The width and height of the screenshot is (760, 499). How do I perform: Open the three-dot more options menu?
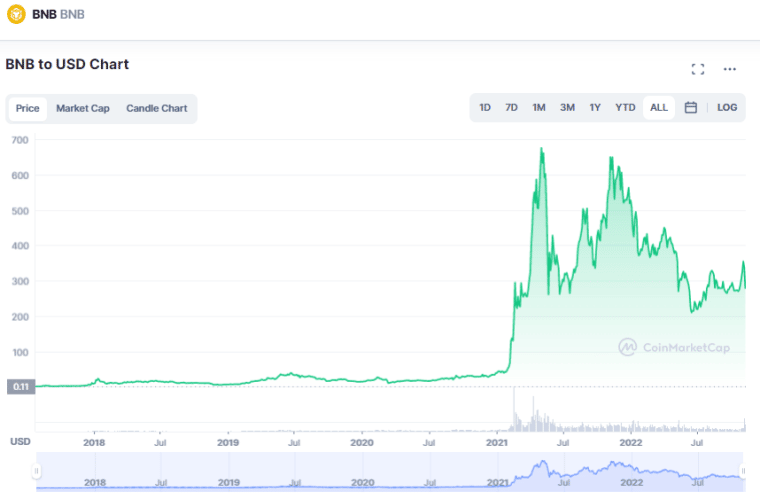(x=729, y=69)
